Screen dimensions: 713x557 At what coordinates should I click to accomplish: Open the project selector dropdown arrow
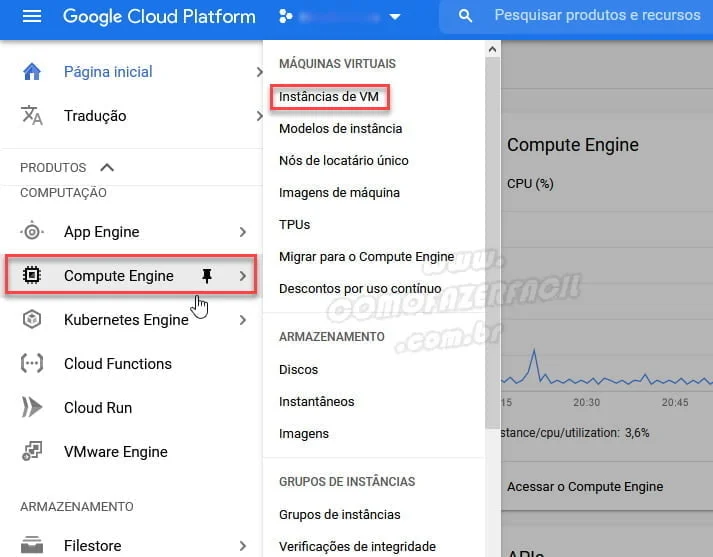(396, 17)
